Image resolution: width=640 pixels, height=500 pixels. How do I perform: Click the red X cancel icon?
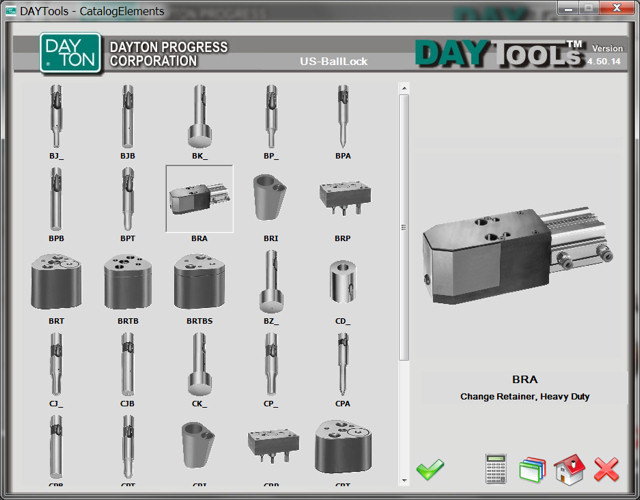[607, 469]
